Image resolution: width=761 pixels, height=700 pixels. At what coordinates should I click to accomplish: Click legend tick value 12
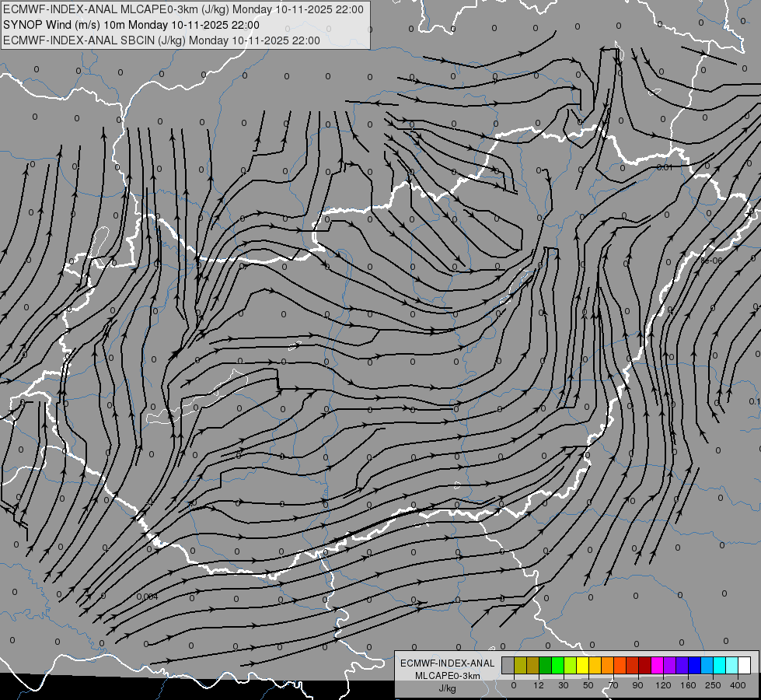coord(538,685)
